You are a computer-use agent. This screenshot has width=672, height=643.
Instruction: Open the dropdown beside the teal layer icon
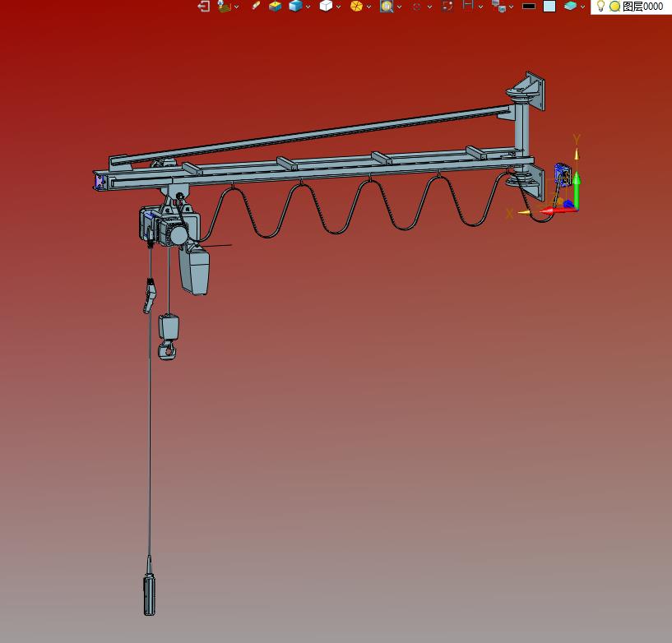coord(582,7)
